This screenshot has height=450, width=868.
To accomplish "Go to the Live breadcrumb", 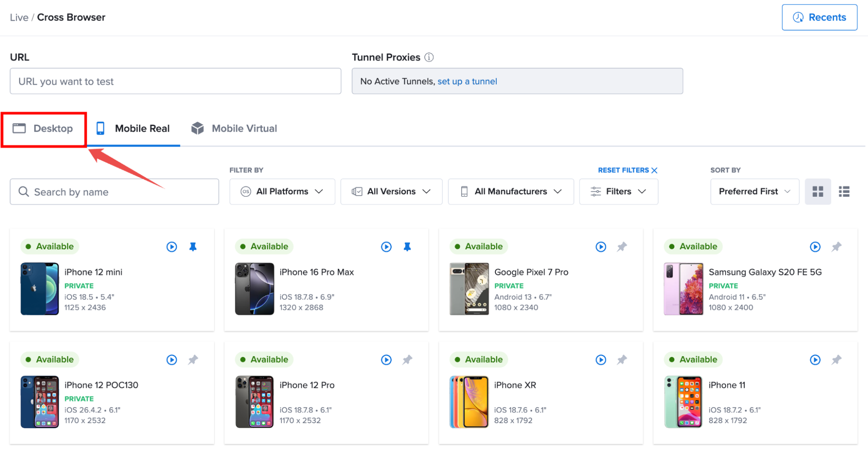I will coord(19,17).
